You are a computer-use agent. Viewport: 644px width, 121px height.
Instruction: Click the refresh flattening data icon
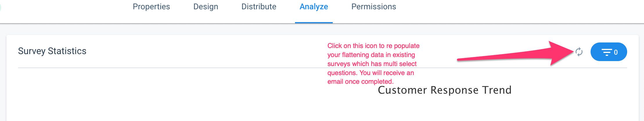[579, 52]
